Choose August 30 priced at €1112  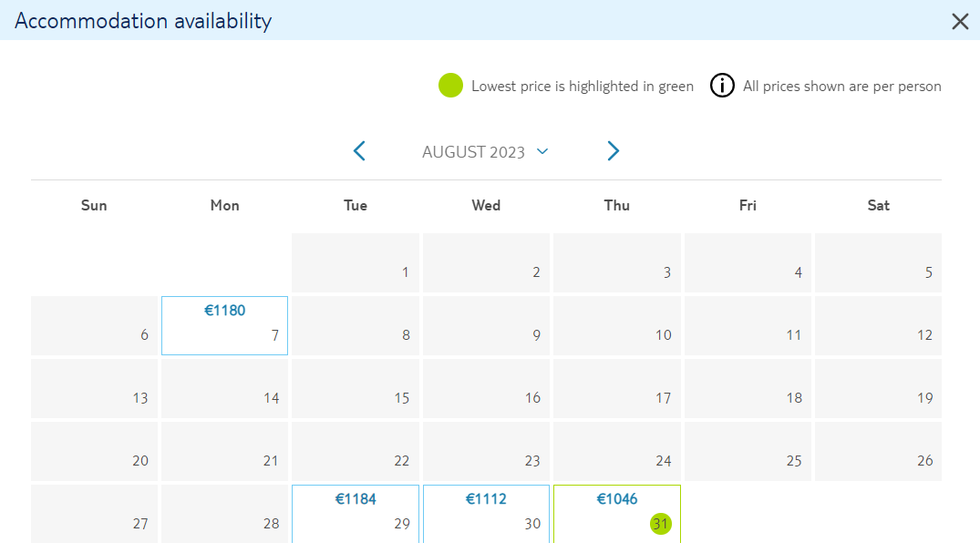pos(486,514)
